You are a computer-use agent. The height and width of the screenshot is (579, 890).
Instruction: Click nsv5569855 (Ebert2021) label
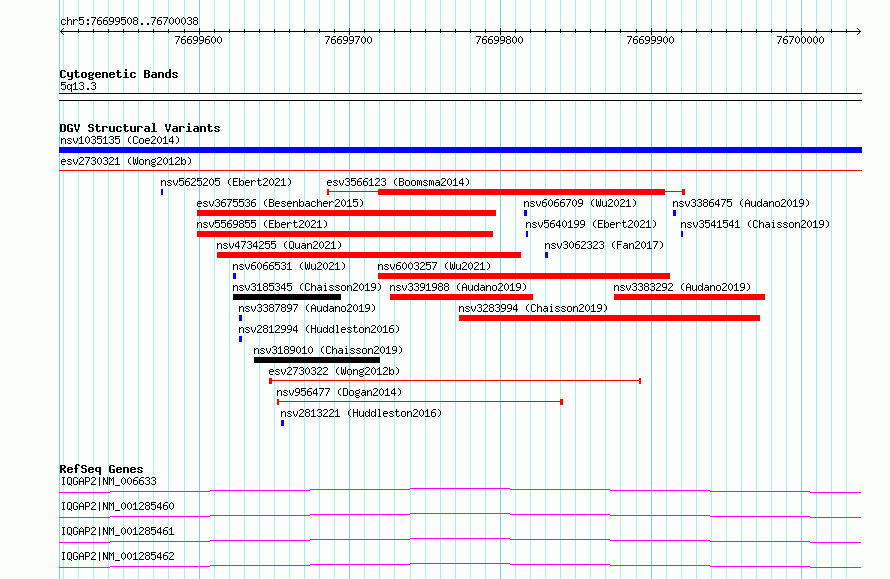click(262, 224)
